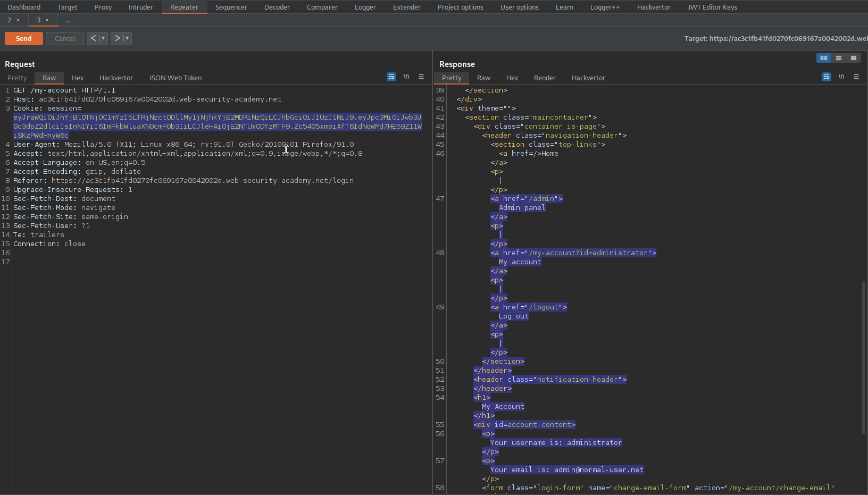Open the JSON Web Token request tab
This screenshot has height=495, width=868.
tap(175, 78)
